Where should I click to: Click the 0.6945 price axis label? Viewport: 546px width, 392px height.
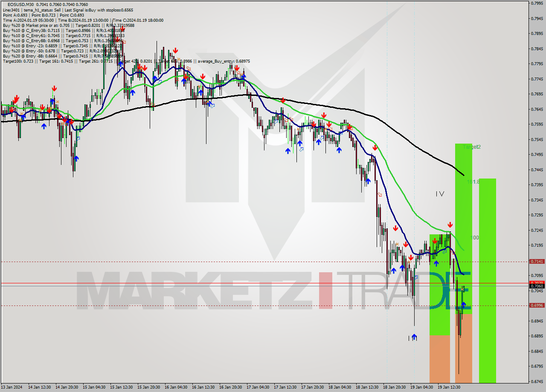pyautogui.click(x=536, y=321)
